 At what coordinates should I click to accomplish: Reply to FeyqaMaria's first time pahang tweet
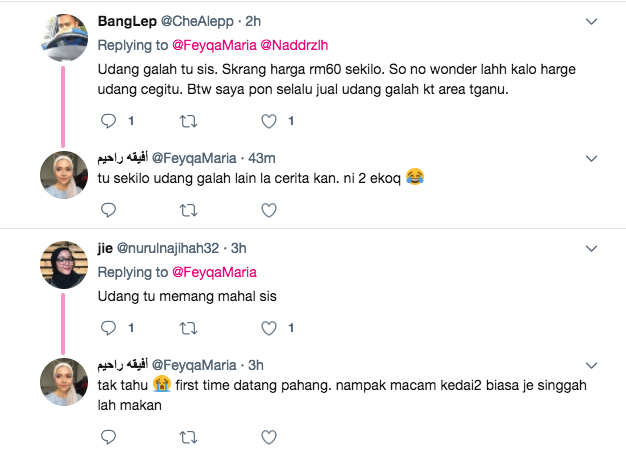point(111,436)
